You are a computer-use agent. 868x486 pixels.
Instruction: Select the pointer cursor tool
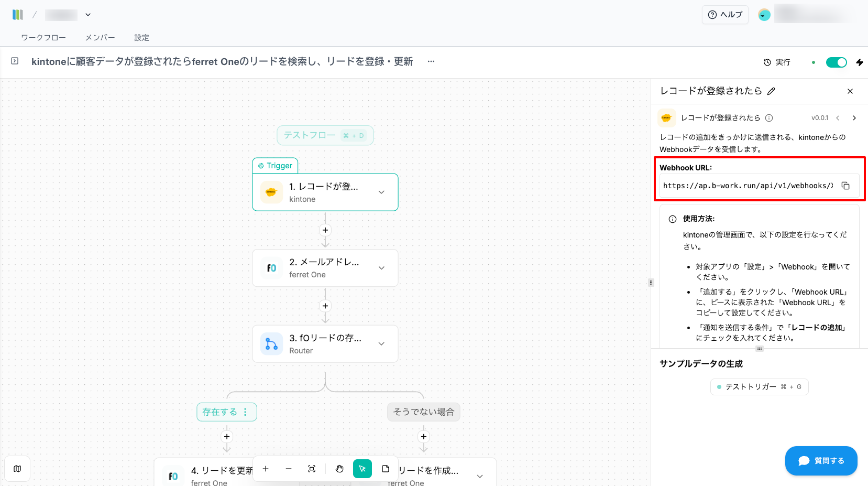coord(362,469)
